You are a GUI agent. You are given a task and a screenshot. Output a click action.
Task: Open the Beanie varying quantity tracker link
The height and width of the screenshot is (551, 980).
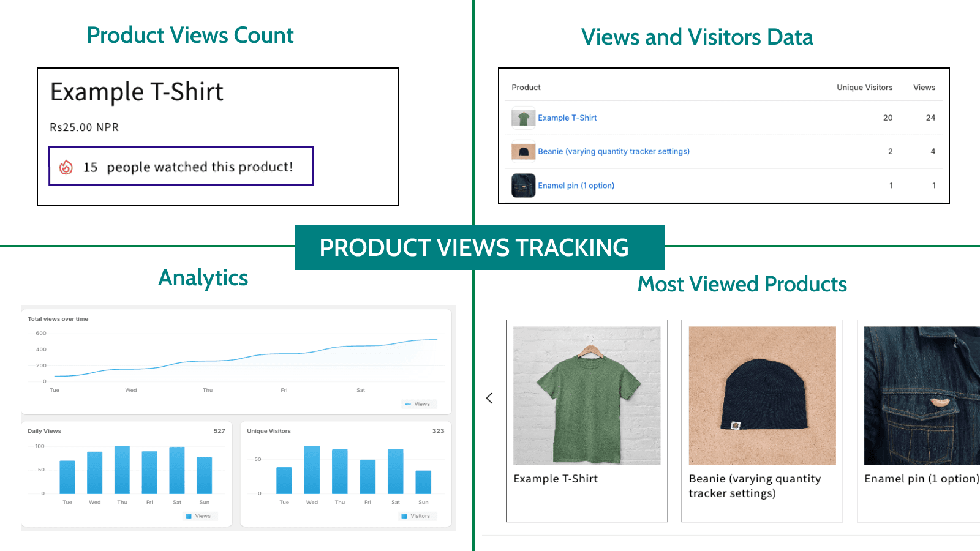click(x=614, y=151)
